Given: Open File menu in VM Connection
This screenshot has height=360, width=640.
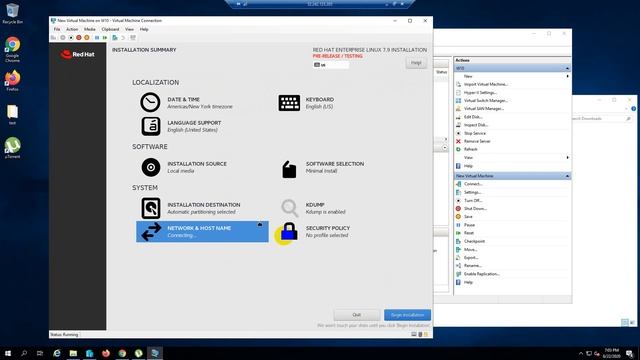Looking at the screenshot, I should 57,29.
